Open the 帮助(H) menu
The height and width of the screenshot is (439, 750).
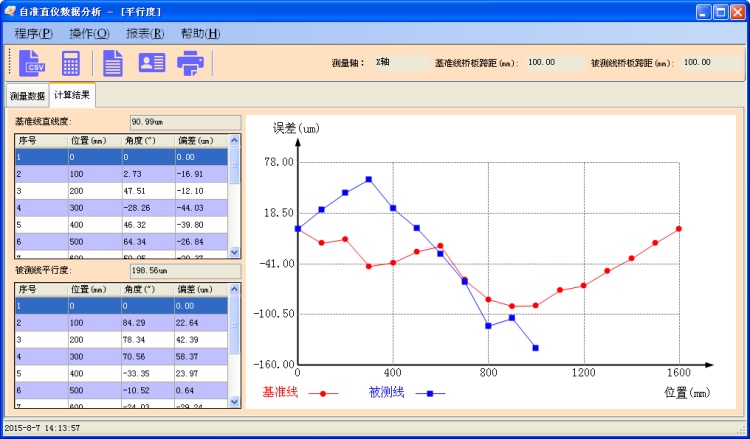click(200, 33)
